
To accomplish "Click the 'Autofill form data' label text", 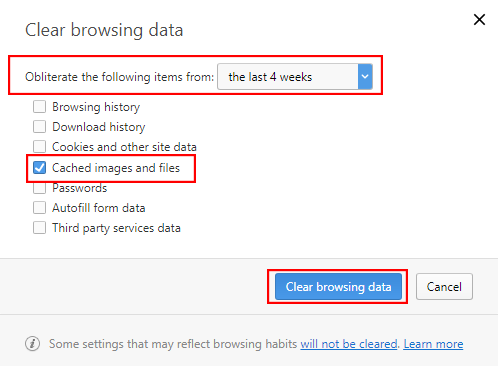I will click(x=99, y=208).
